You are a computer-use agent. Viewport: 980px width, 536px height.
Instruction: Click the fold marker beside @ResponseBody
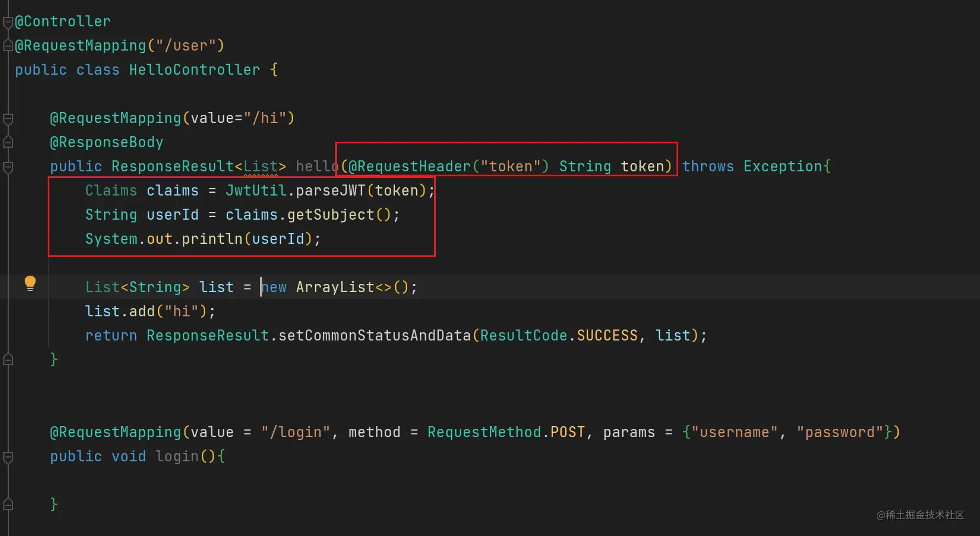coord(8,142)
